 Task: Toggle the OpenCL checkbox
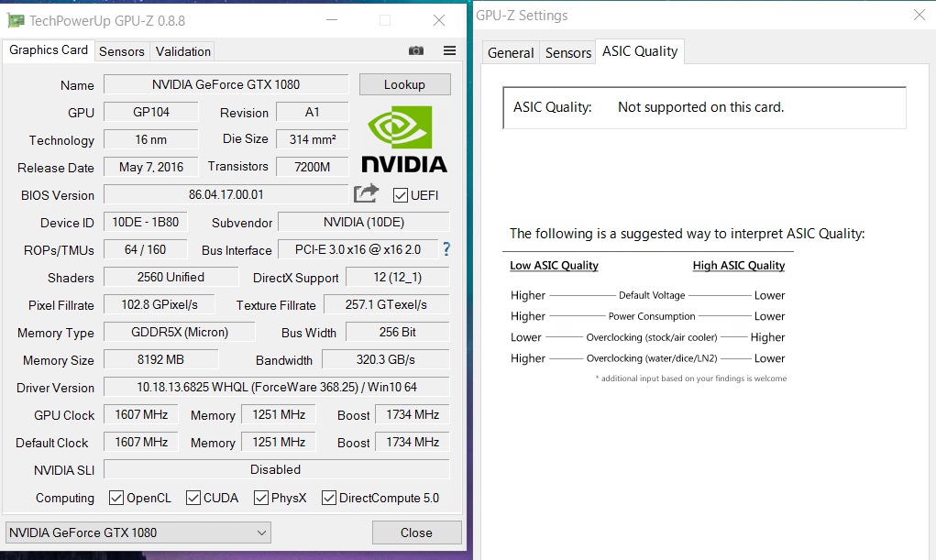click(x=116, y=498)
